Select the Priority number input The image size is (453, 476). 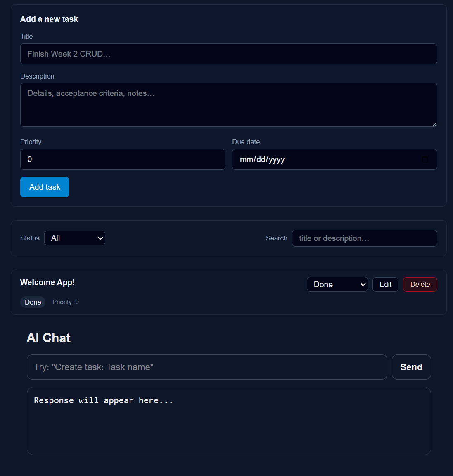pos(123,159)
